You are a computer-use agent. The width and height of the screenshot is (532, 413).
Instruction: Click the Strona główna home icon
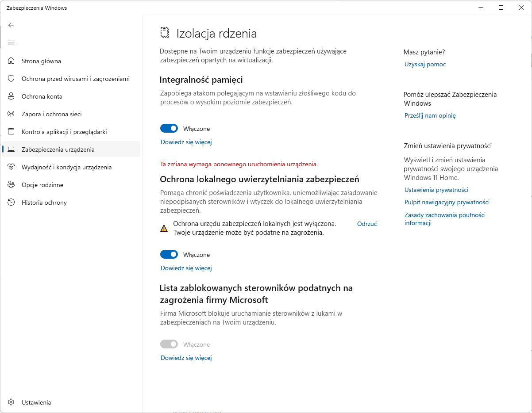point(12,61)
